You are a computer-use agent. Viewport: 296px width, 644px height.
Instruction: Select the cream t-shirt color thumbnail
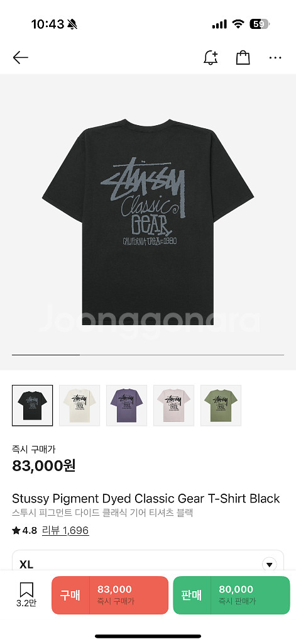79,406
